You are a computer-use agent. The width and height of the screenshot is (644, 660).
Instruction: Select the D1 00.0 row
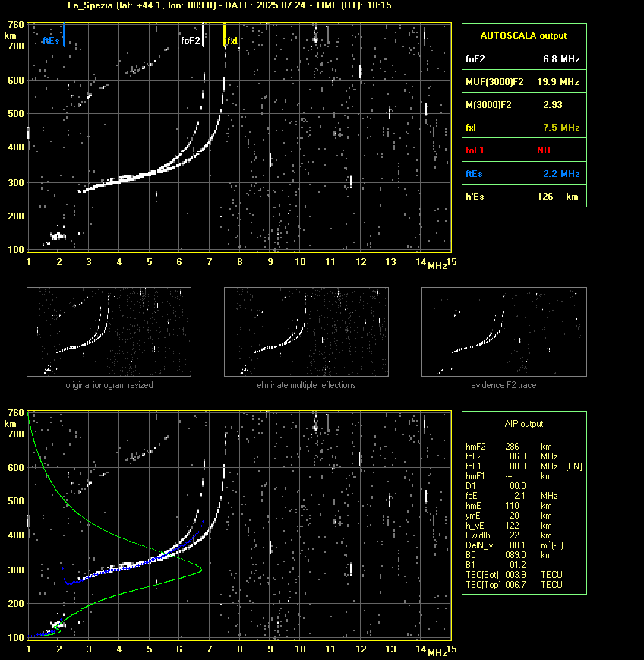click(x=496, y=486)
